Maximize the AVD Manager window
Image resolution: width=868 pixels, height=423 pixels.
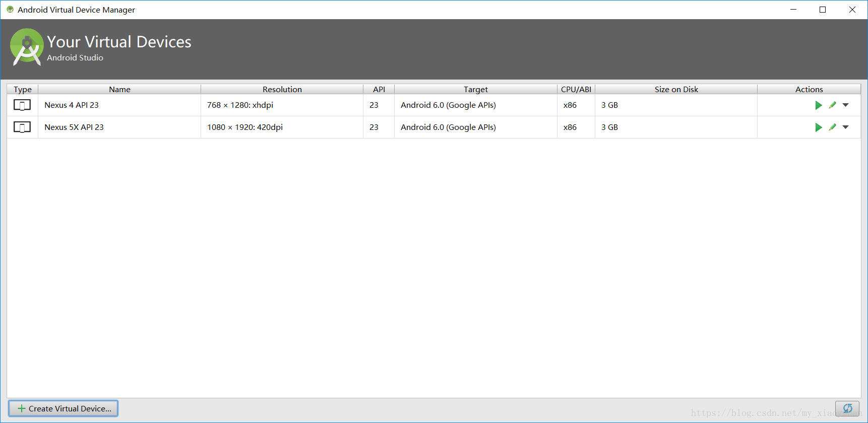pos(823,10)
